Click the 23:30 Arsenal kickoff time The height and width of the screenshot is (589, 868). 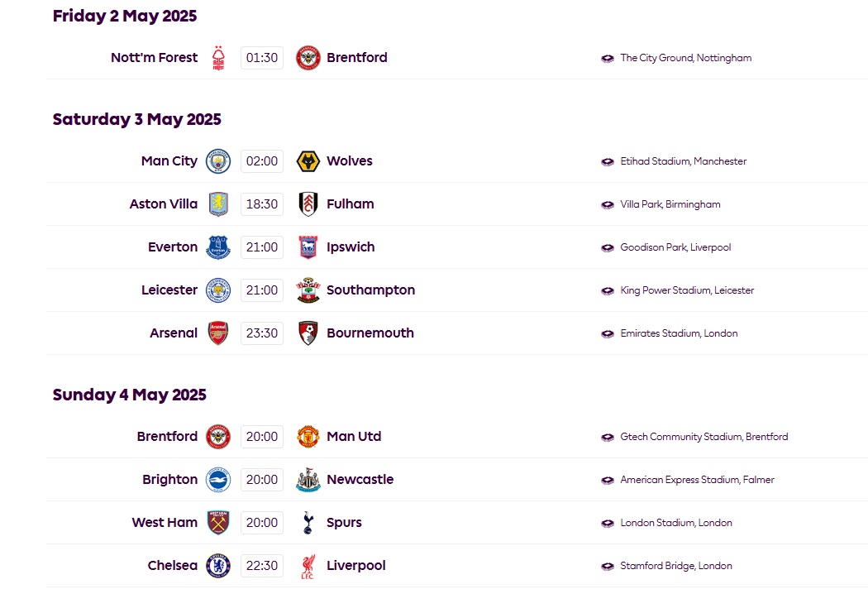coord(262,333)
